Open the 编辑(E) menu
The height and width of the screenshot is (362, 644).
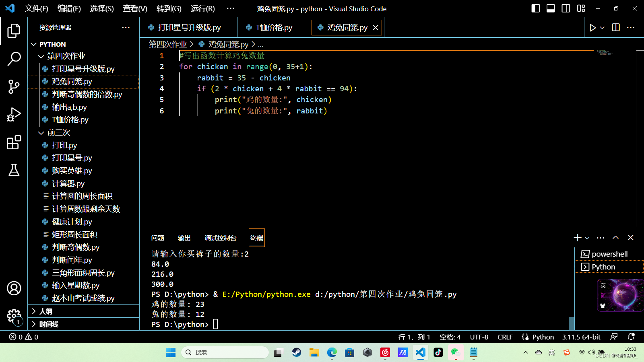69,8
